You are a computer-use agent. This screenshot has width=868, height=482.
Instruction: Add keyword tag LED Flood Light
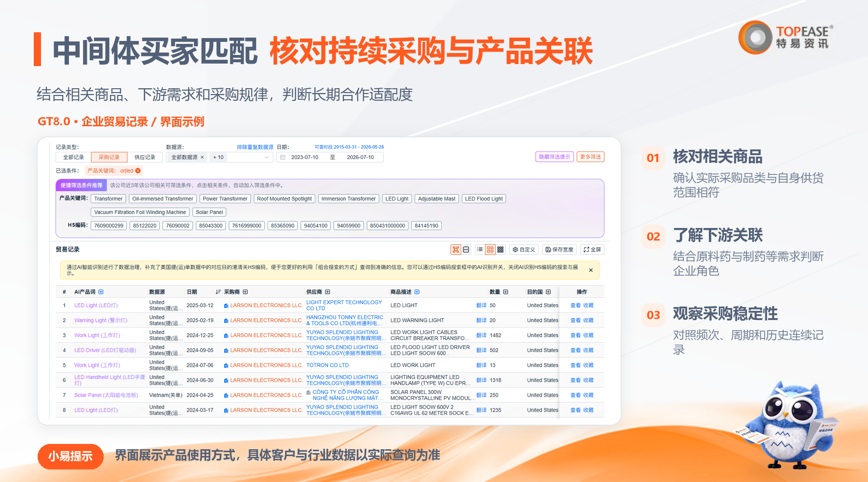click(x=484, y=199)
